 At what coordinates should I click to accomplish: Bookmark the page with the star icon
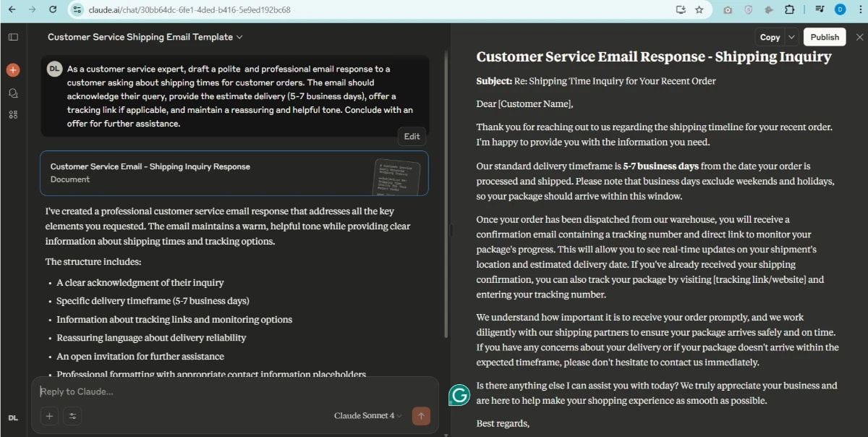coord(699,9)
